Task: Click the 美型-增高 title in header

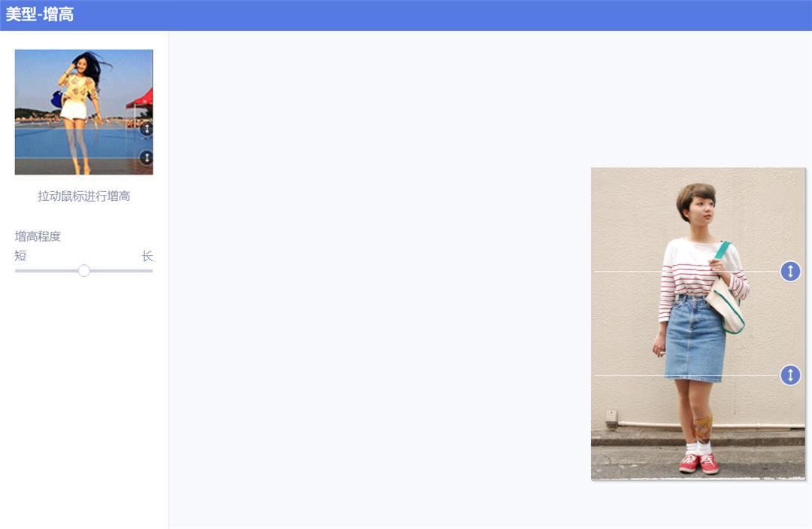Action: pyautogui.click(x=39, y=14)
